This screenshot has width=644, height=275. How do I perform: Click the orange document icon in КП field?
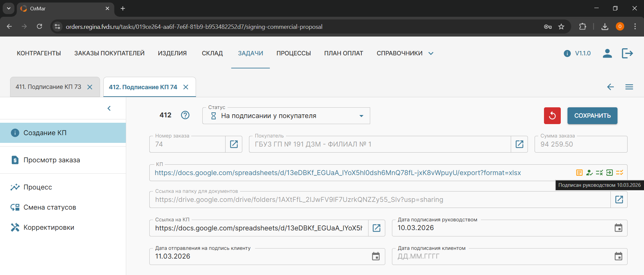click(x=579, y=173)
